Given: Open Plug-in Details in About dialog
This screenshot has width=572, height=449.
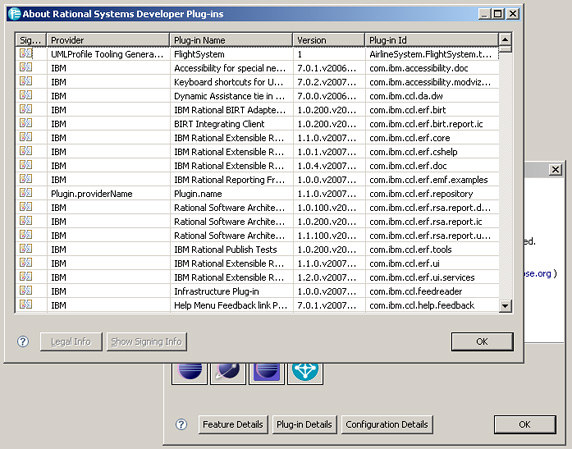Looking at the screenshot, I should [x=304, y=425].
